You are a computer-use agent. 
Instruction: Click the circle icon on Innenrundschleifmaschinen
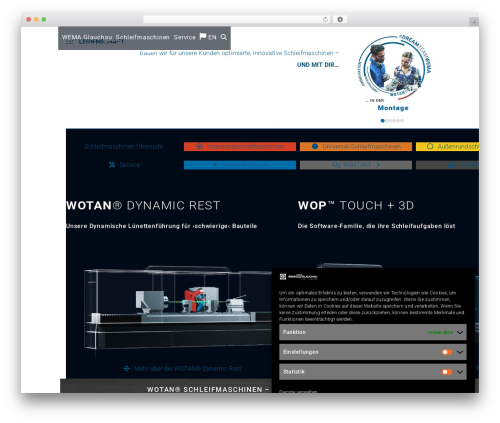pos(199,146)
